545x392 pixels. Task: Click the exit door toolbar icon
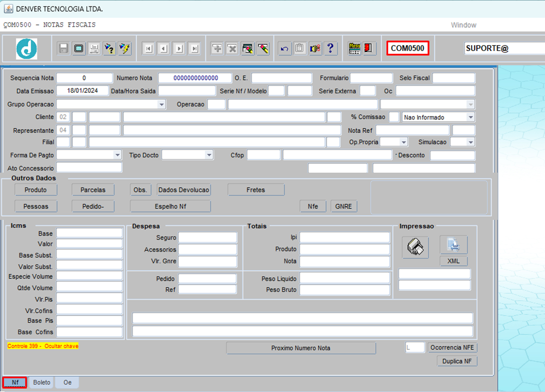[370, 48]
